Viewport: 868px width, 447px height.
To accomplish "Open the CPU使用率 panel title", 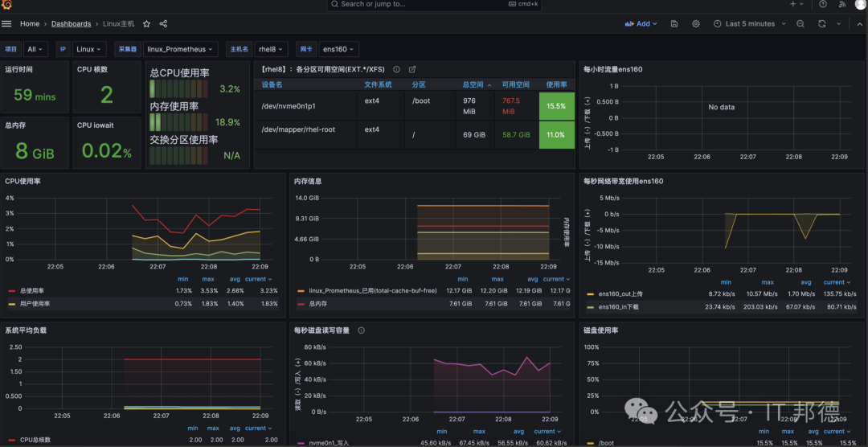I will coord(23,181).
